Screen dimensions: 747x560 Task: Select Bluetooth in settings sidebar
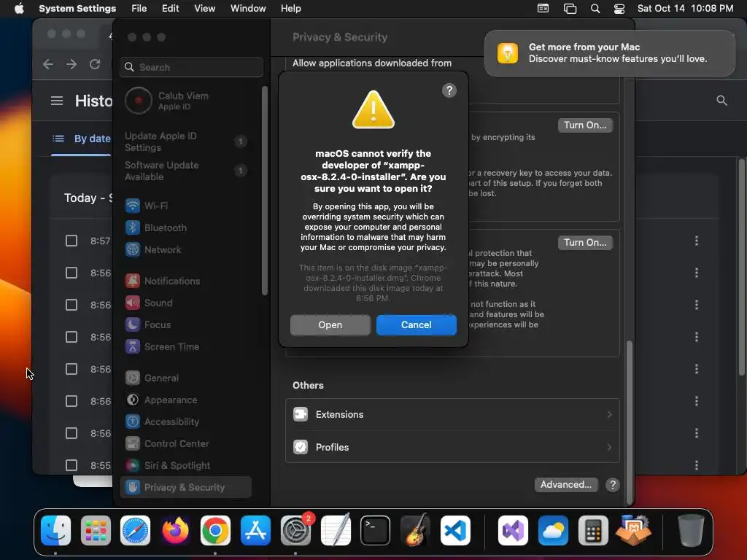pyautogui.click(x=186, y=227)
